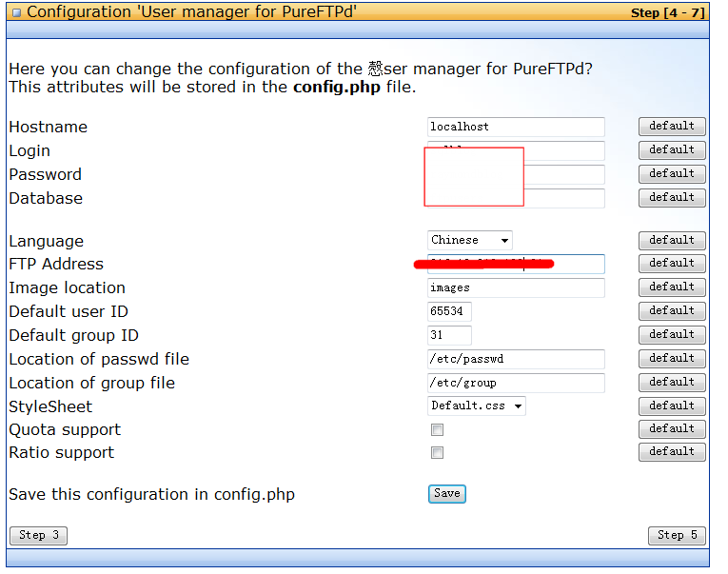Reset Quota support with default button
The image size is (728, 574).
[672, 429]
